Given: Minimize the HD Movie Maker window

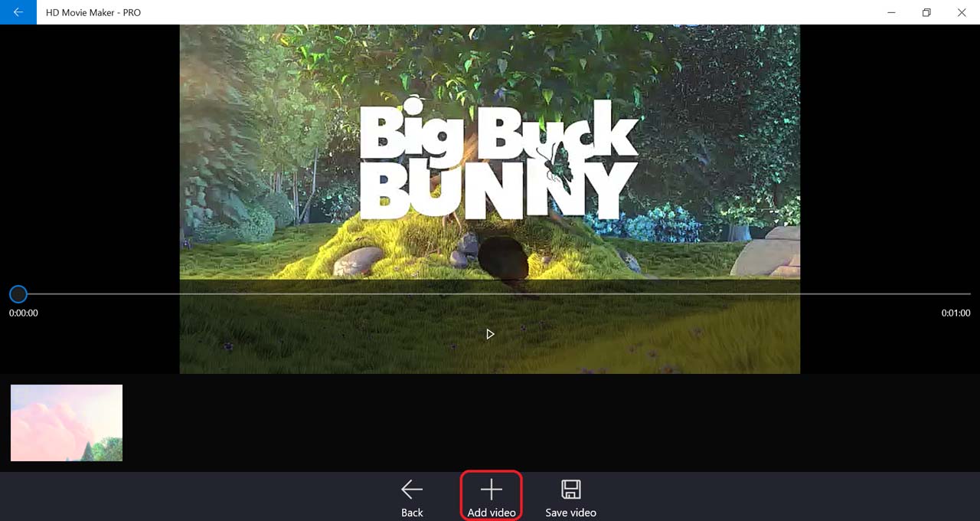Looking at the screenshot, I should pyautogui.click(x=891, y=12).
